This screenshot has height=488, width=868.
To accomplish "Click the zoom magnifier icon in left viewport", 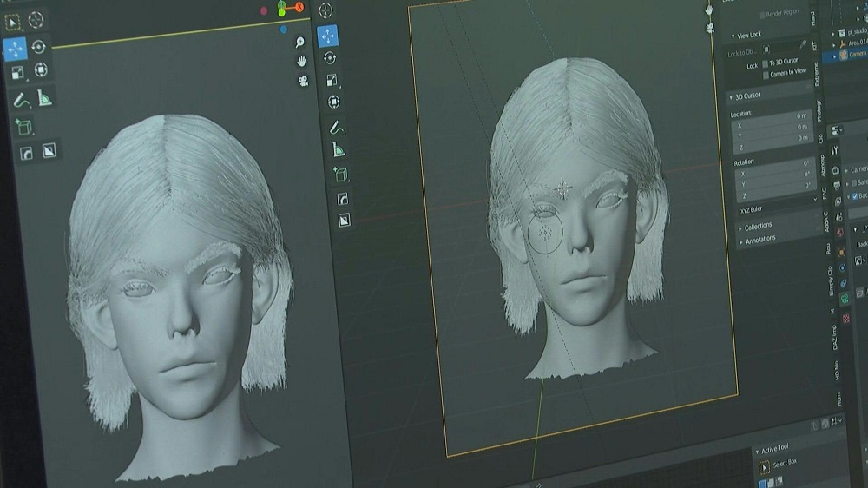I will [x=299, y=42].
